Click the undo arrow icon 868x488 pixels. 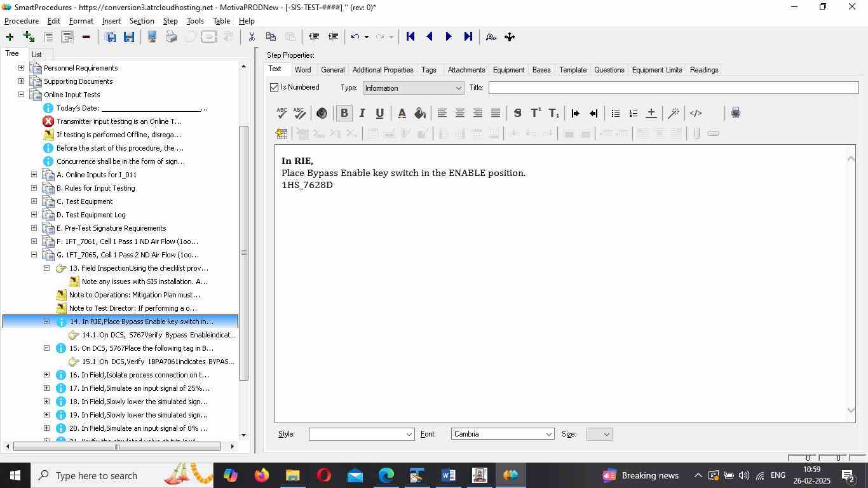(355, 37)
